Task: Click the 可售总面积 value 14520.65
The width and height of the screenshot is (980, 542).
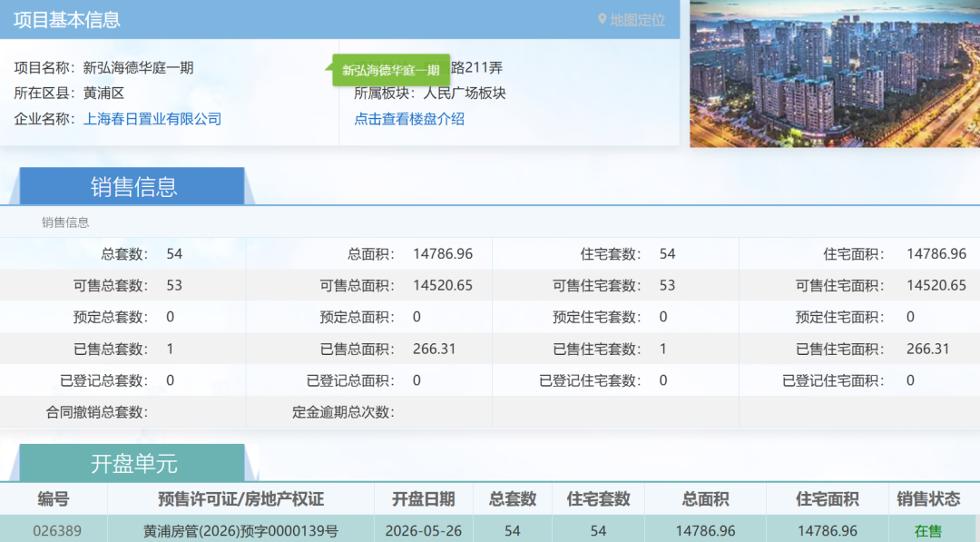Action: pyautogui.click(x=443, y=286)
